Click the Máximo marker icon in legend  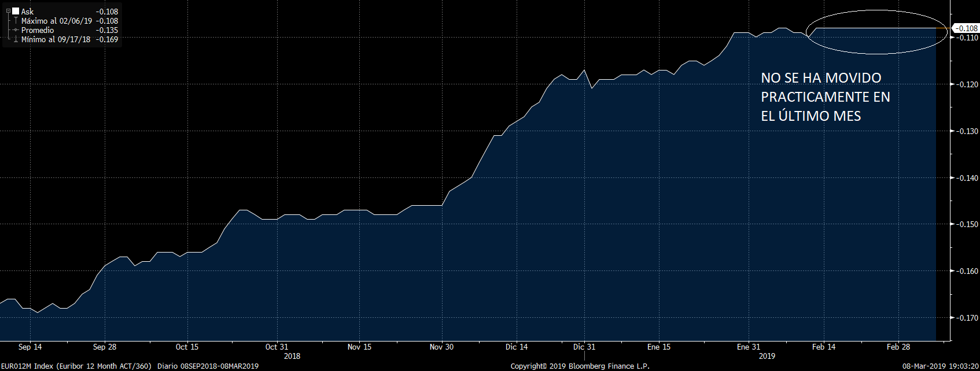point(16,21)
